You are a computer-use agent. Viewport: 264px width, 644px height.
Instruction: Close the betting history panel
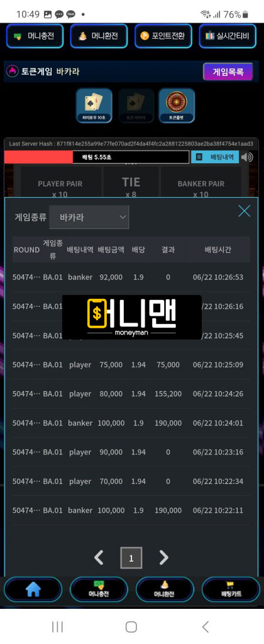tap(245, 211)
